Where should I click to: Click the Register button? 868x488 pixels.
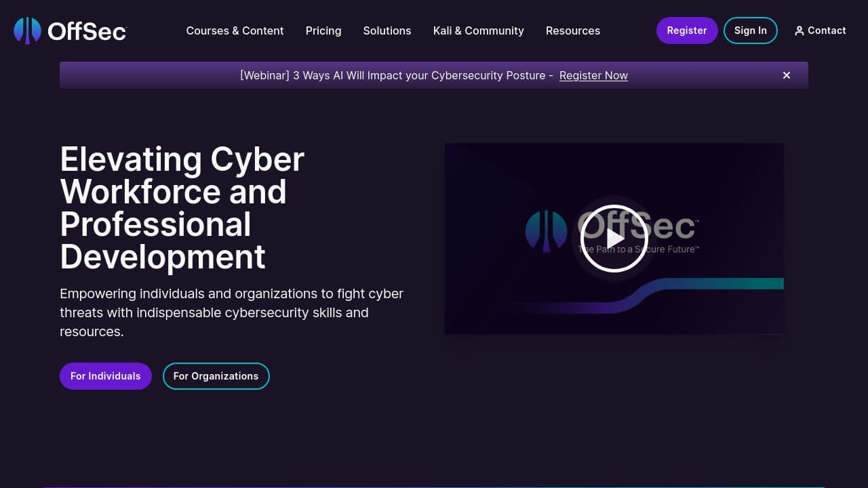click(x=687, y=30)
